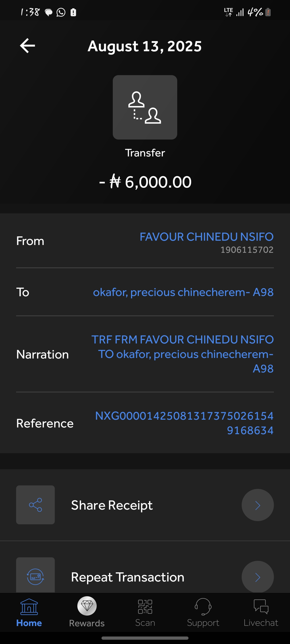The width and height of the screenshot is (290, 644).
Task: Tap the NXG reference number
Action: point(184,423)
